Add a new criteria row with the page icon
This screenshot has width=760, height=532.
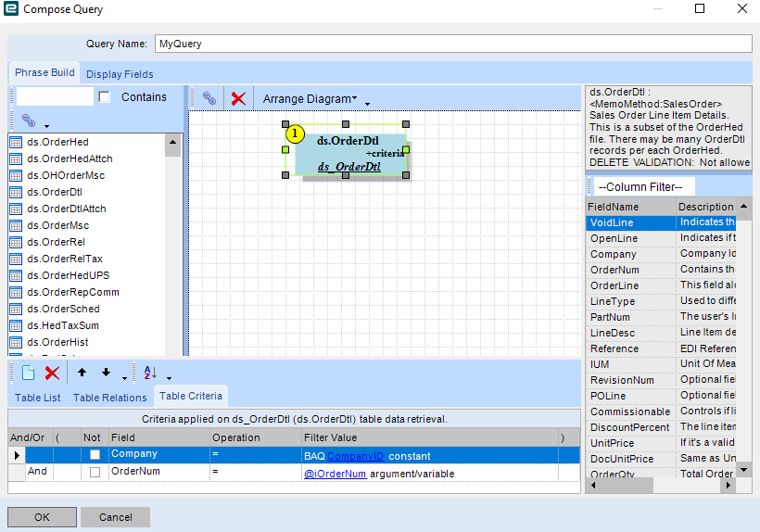pyautogui.click(x=28, y=373)
